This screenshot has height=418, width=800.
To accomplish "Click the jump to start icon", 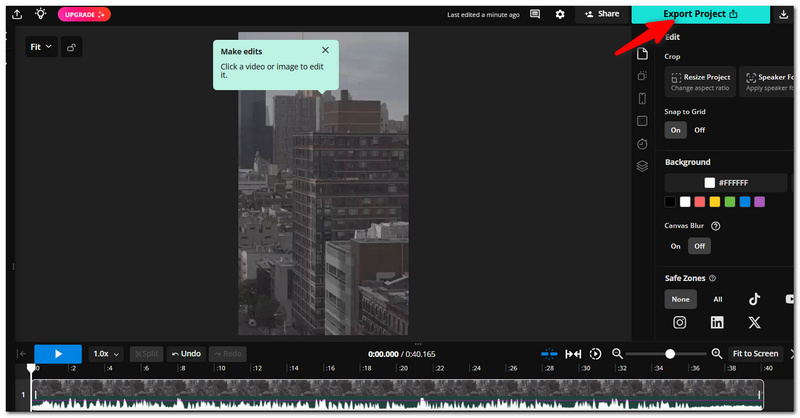I will point(21,354).
